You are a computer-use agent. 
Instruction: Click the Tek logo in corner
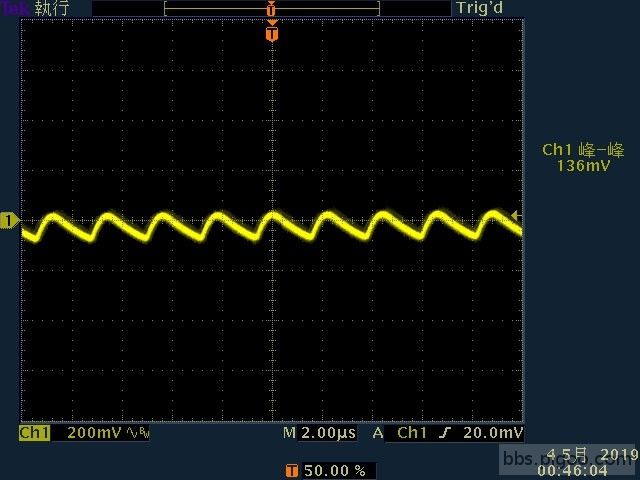click(15, 8)
